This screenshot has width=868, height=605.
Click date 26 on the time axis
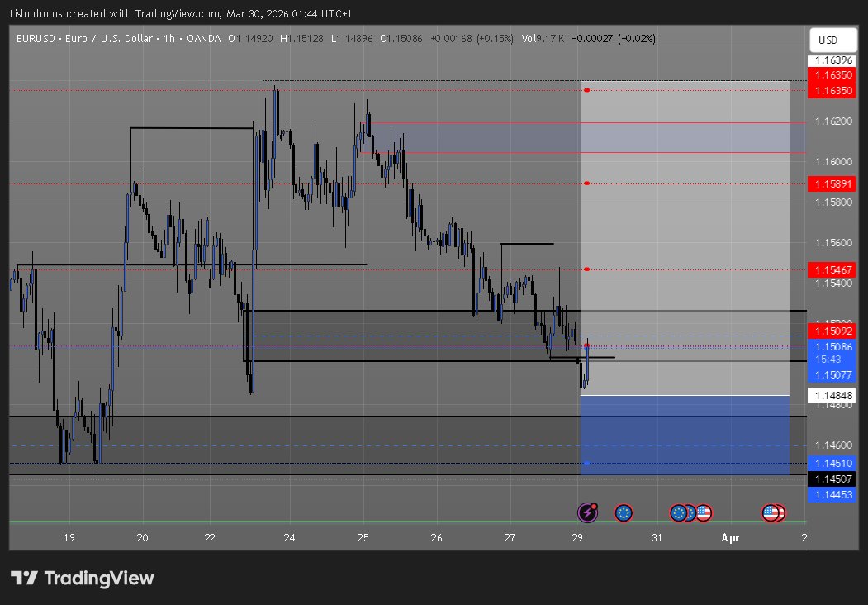436,537
